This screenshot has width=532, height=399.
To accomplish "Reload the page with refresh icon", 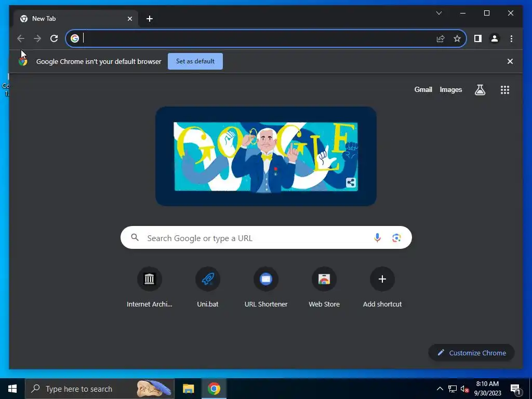I will [54, 38].
